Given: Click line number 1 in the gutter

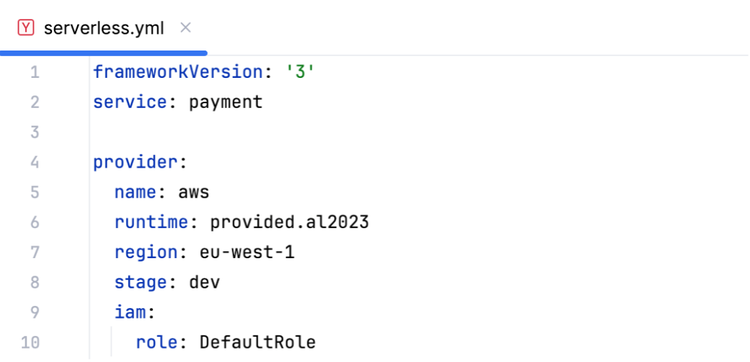Looking at the screenshot, I should point(35,72).
